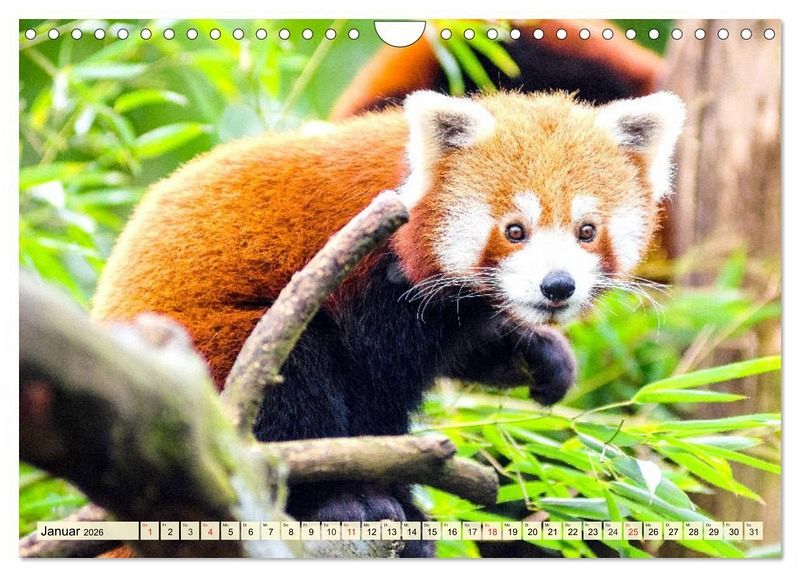Select day 13 in the calendar strip

click(x=391, y=531)
